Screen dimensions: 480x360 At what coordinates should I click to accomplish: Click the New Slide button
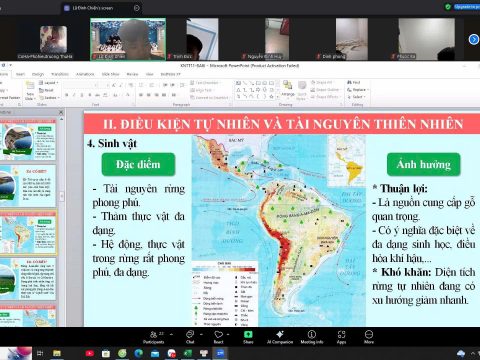point(30,91)
